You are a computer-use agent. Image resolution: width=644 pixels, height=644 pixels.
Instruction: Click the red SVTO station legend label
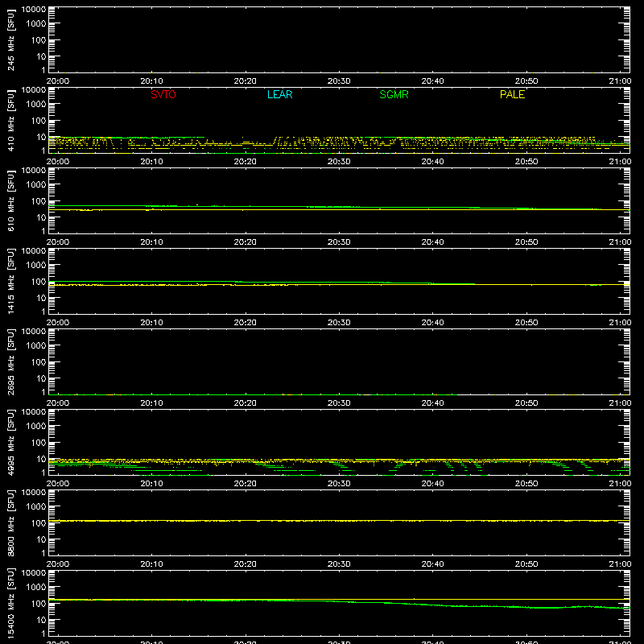pos(163,94)
